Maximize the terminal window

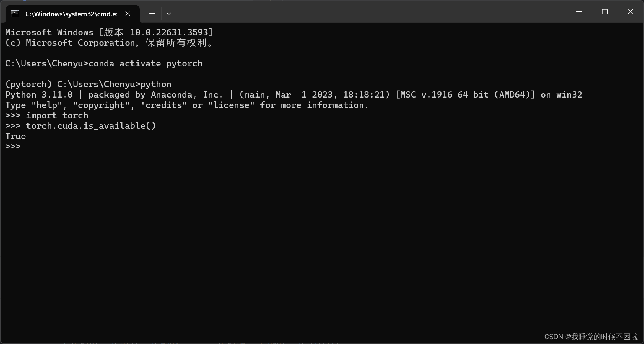pyautogui.click(x=605, y=12)
